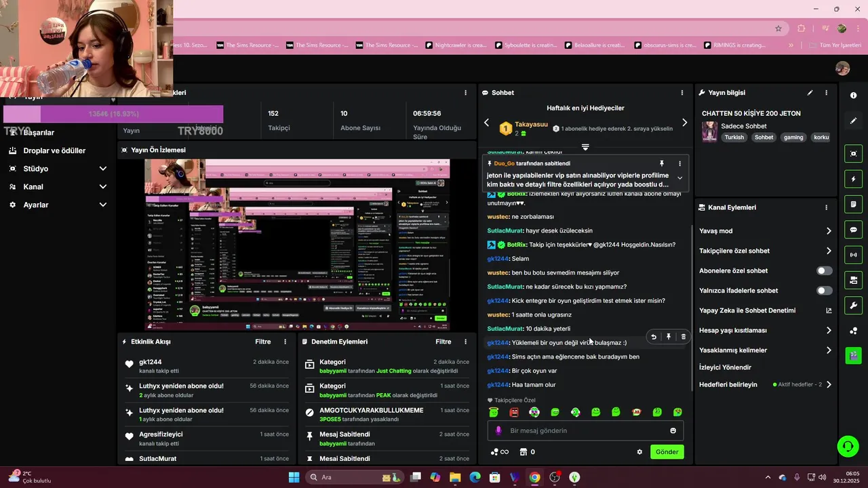
Task: Open Başarılar menu item
Action: [39, 132]
